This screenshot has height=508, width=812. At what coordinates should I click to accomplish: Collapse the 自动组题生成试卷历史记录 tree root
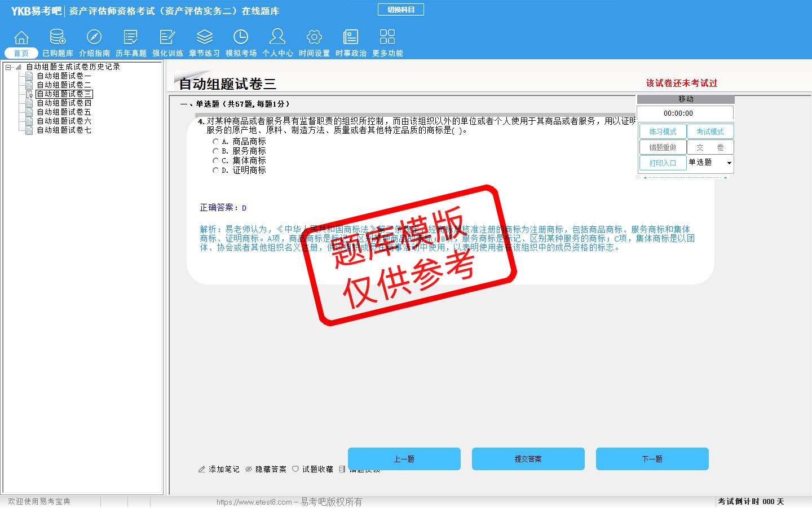[x=8, y=67]
